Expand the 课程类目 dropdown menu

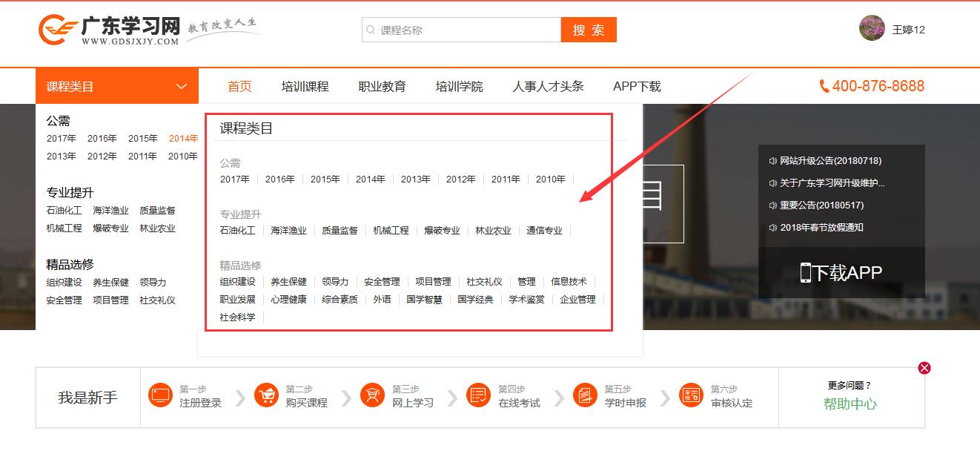click(116, 87)
